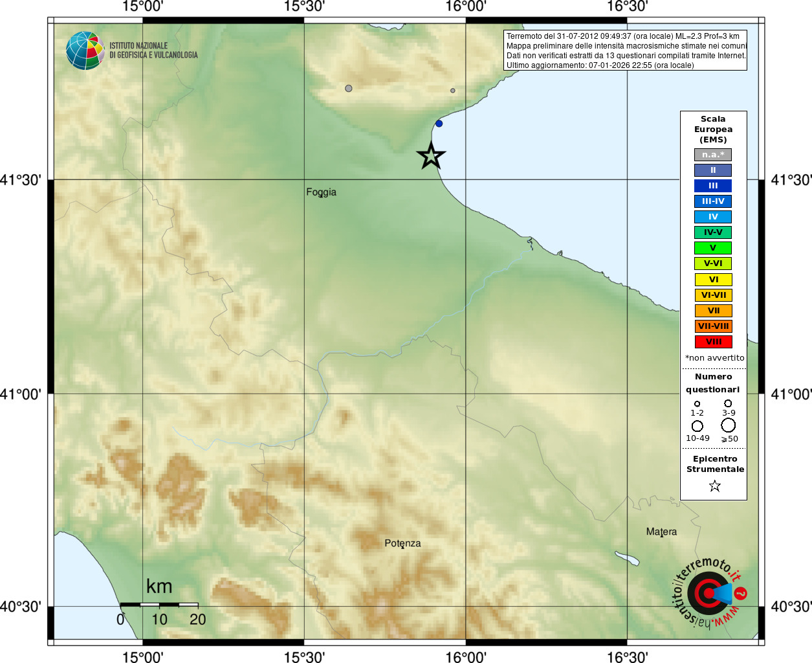This screenshot has width=812, height=663.
Task: Click the Foggia city label
Action: 321,192
